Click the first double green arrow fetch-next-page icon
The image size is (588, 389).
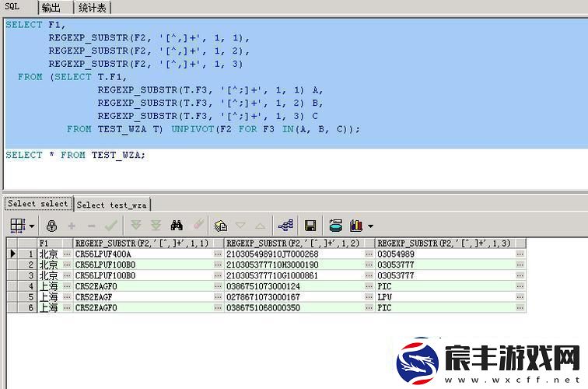pyautogui.click(x=136, y=225)
